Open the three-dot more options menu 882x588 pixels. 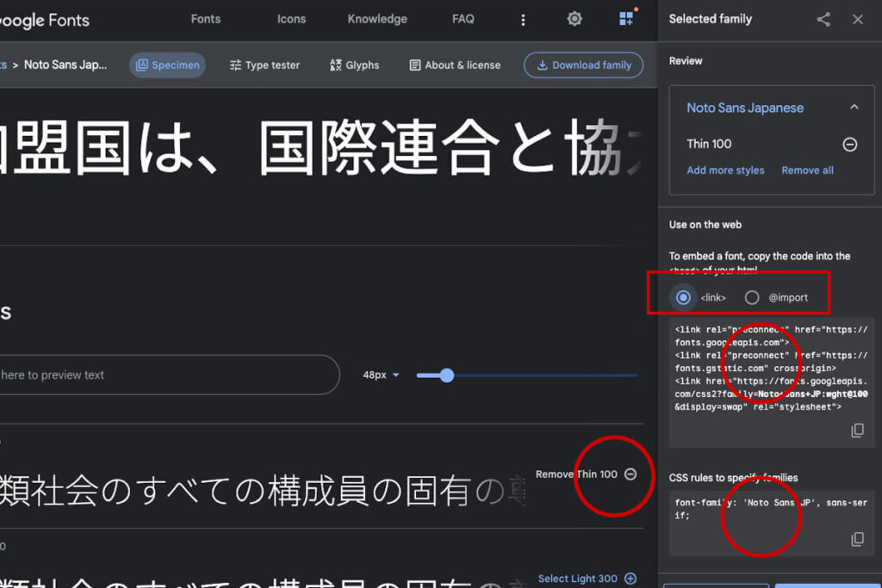coord(523,21)
